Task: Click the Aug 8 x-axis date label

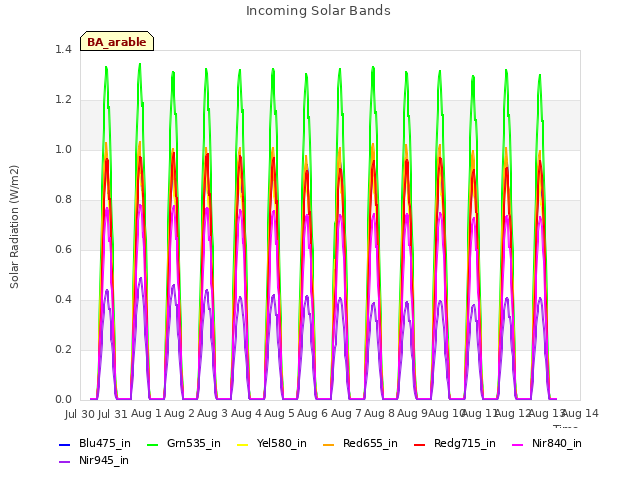Action: point(380,413)
